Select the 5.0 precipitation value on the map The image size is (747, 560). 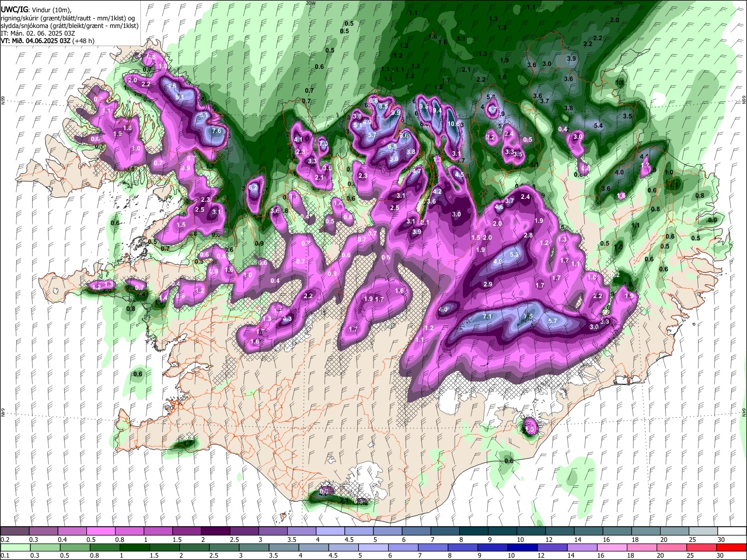click(394, 159)
